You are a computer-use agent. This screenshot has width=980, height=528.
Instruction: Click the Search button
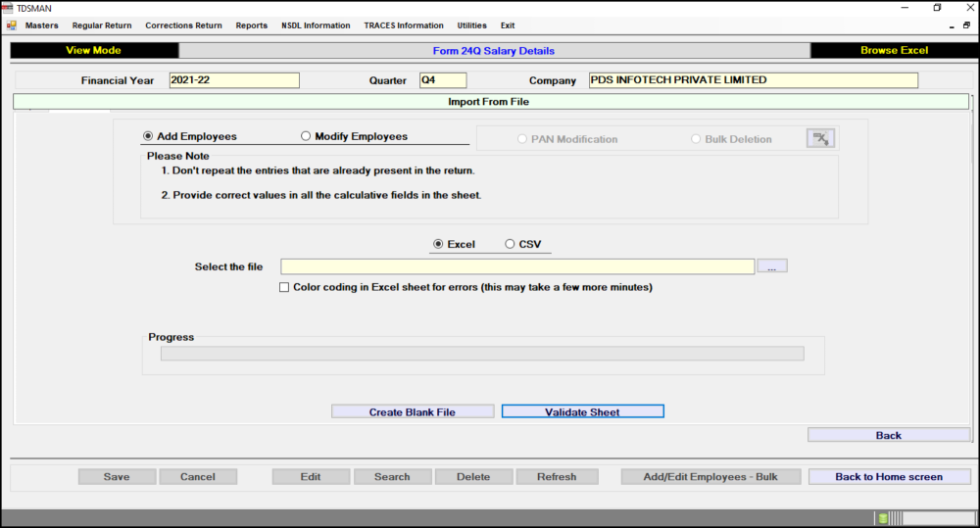(393, 477)
